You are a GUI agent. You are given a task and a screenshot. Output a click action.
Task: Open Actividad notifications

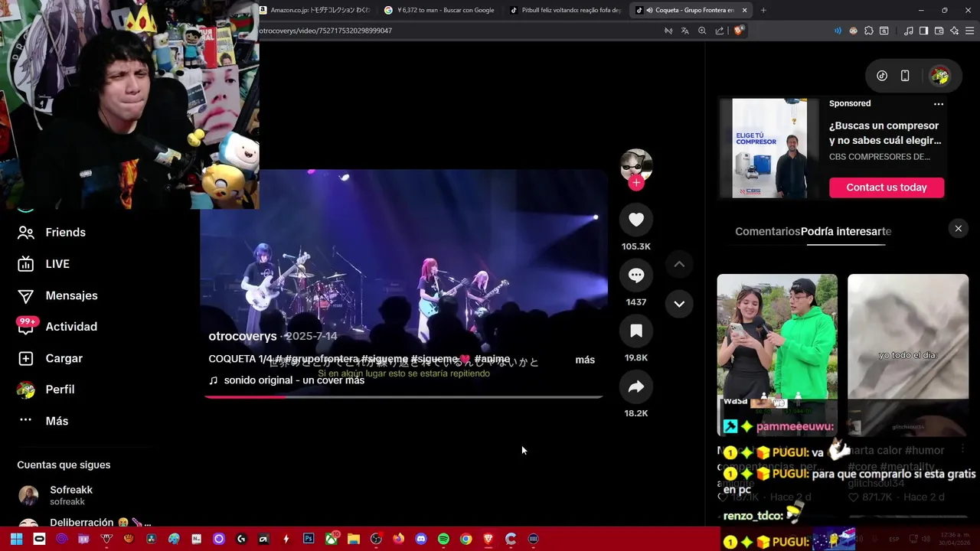pos(57,327)
